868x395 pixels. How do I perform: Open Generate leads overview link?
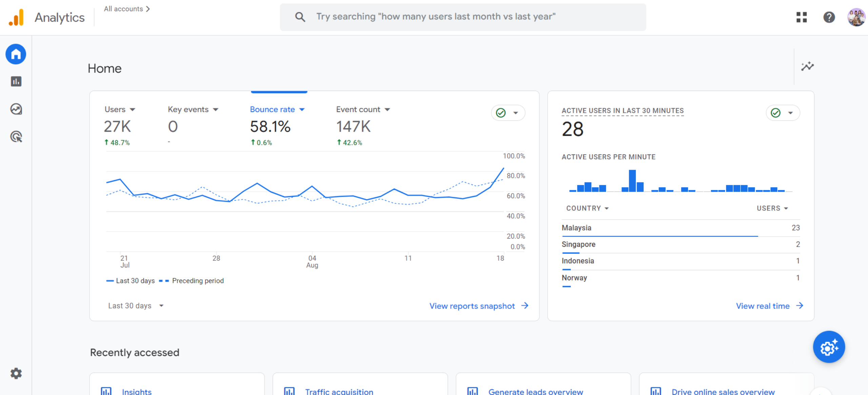tap(536, 391)
